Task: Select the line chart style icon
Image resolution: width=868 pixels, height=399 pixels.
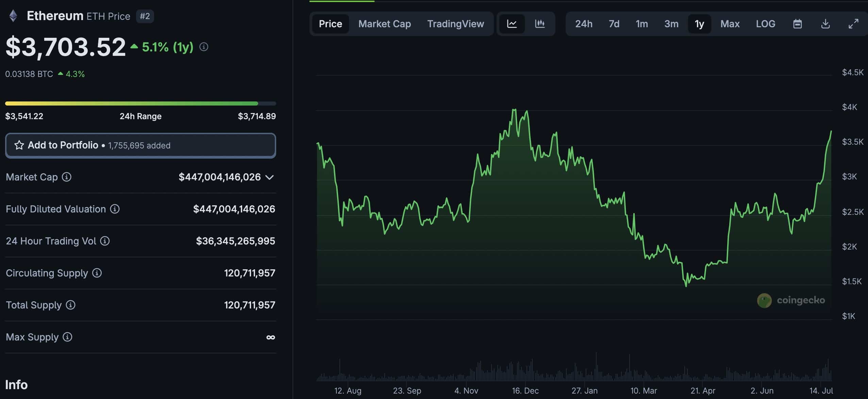Action: click(x=512, y=24)
